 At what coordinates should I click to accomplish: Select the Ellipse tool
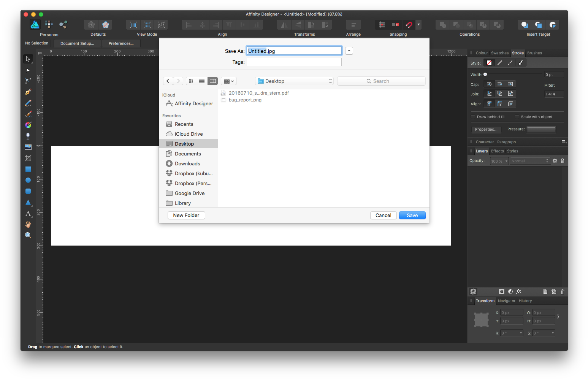[x=28, y=180]
